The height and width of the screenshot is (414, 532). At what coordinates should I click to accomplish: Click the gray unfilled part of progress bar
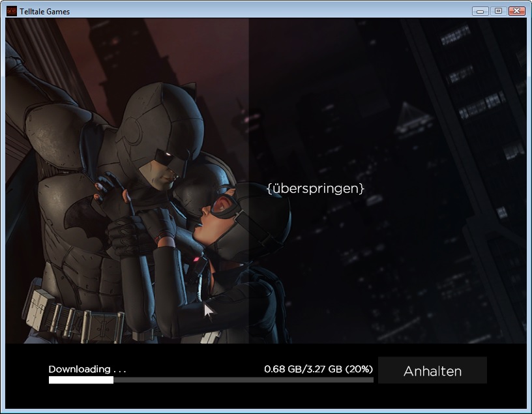pyautogui.click(x=243, y=379)
